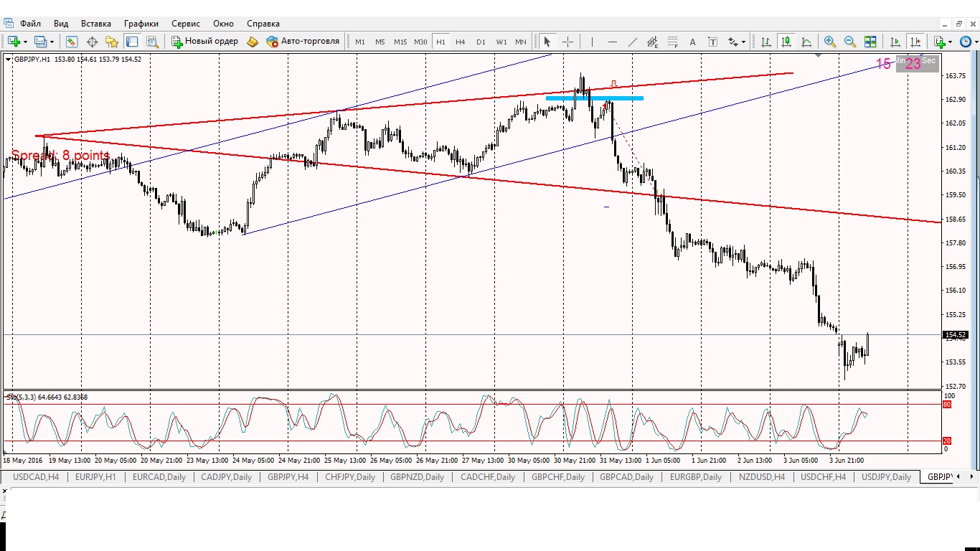Tile chart windows with the grid icon

tap(870, 42)
